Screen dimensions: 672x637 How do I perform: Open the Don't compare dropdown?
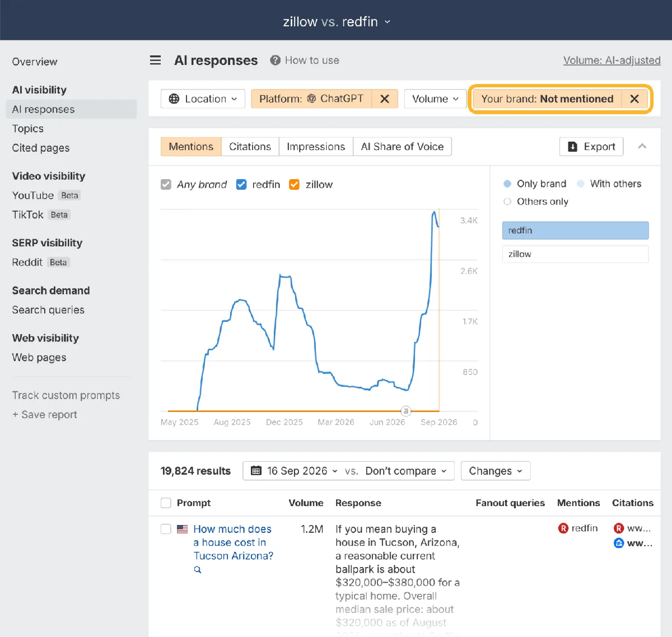tap(406, 471)
